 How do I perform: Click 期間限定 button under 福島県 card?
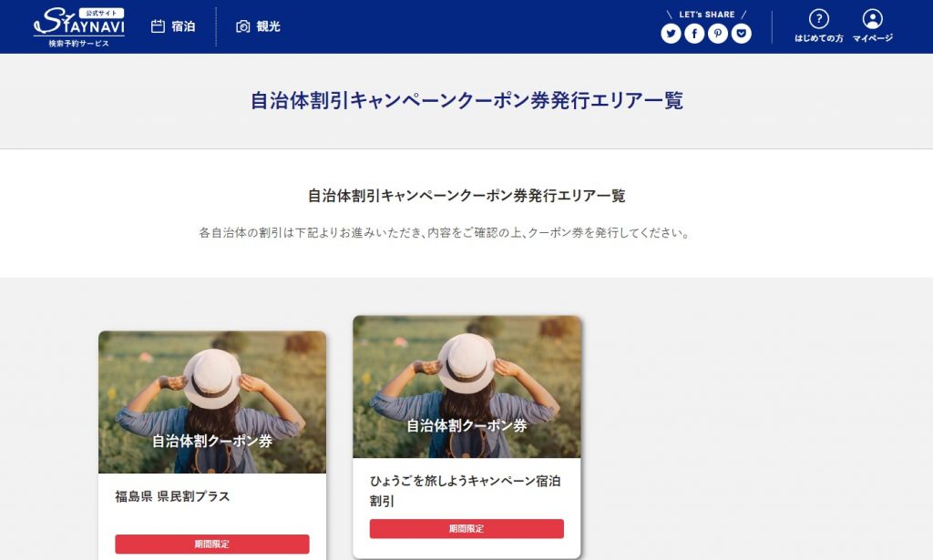click(x=212, y=544)
